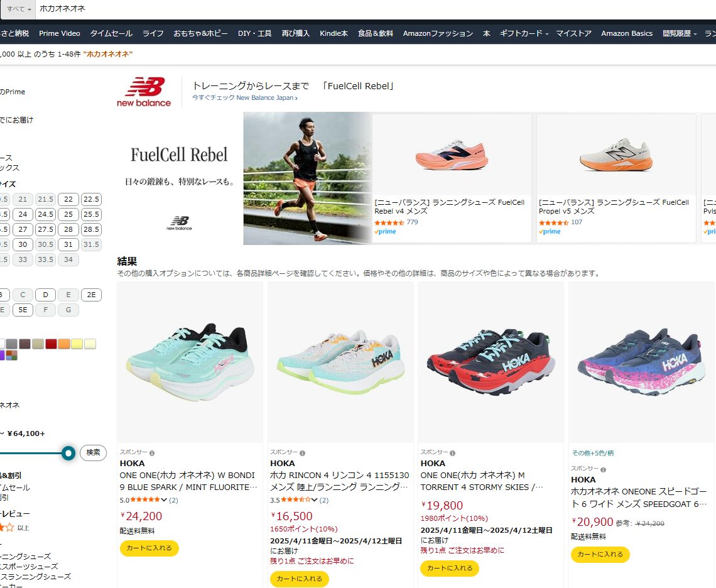Image resolution: width=716 pixels, height=588 pixels.
Task: Open FuelCell Propel v5 white shoe image
Action: (x=616, y=155)
